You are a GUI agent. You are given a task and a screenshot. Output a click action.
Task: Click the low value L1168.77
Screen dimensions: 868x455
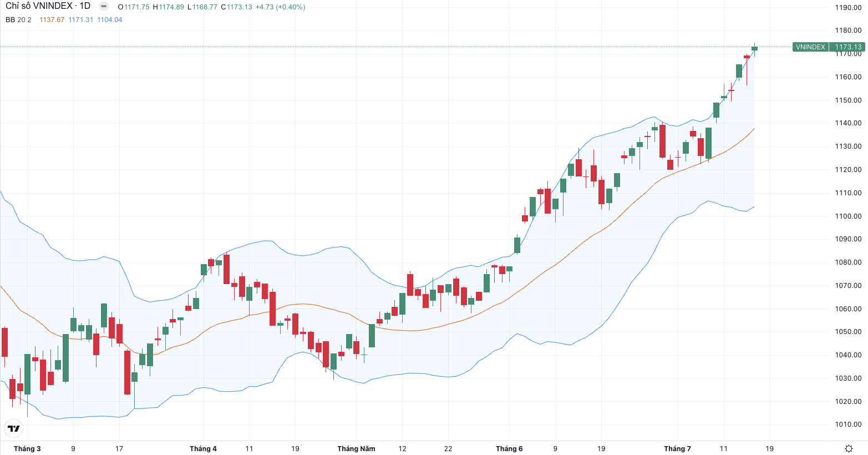(202, 7)
